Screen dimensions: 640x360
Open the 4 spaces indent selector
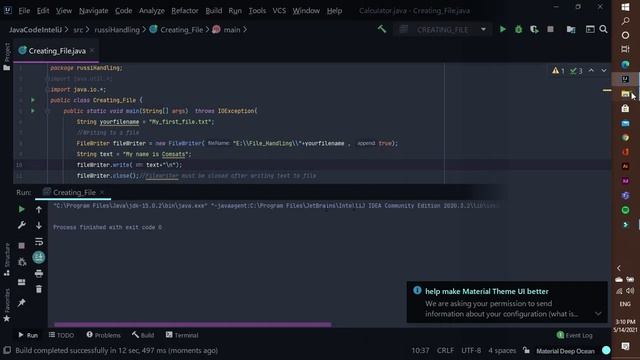point(502,351)
